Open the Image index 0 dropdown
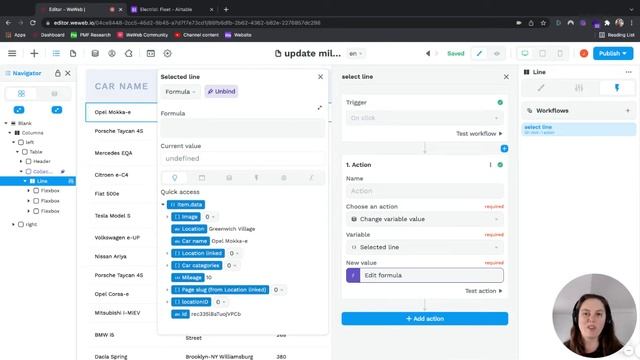Viewport: 640px width, 360px height. click(210, 217)
